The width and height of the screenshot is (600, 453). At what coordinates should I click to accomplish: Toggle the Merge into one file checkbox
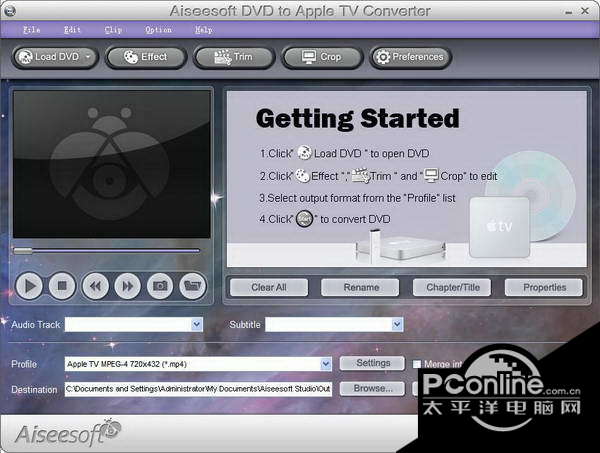pos(417,364)
